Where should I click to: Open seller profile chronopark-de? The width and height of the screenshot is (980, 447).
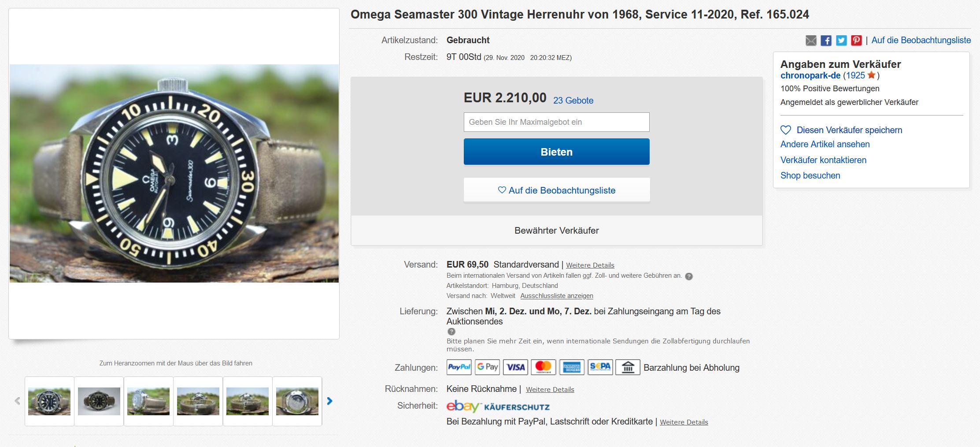pos(810,76)
